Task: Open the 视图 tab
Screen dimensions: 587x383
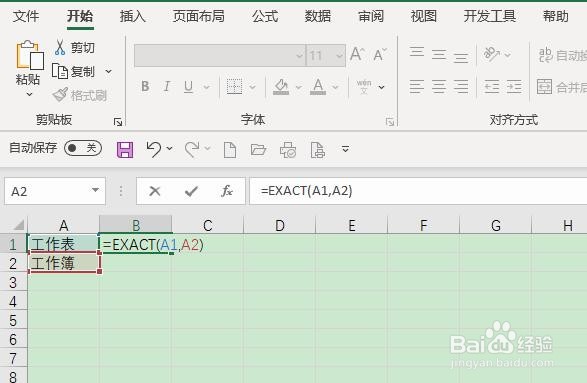Action: [x=423, y=16]
